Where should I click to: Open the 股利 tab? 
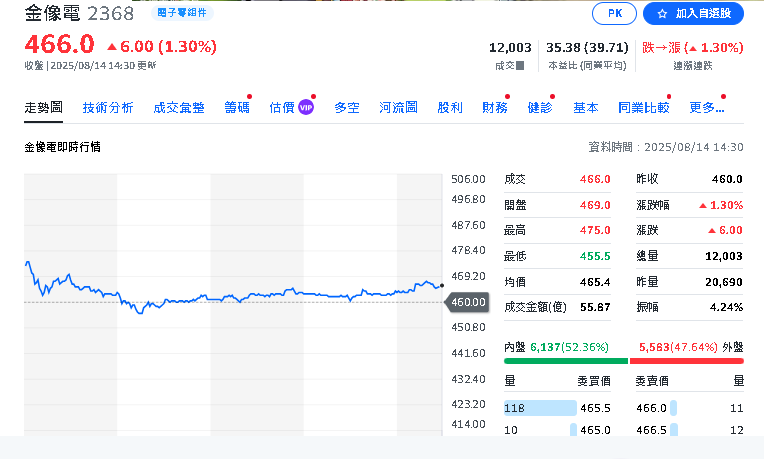[450, 108]
